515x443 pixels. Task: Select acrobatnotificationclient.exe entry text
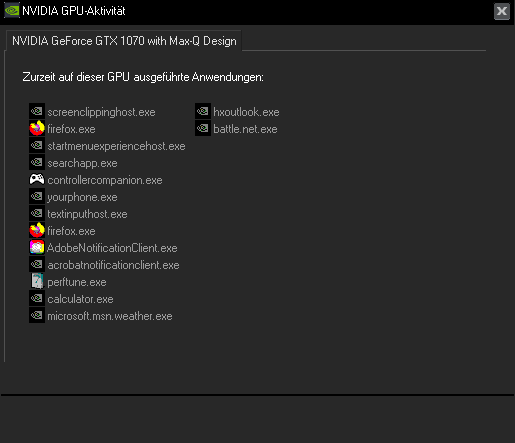coord(113,265)
